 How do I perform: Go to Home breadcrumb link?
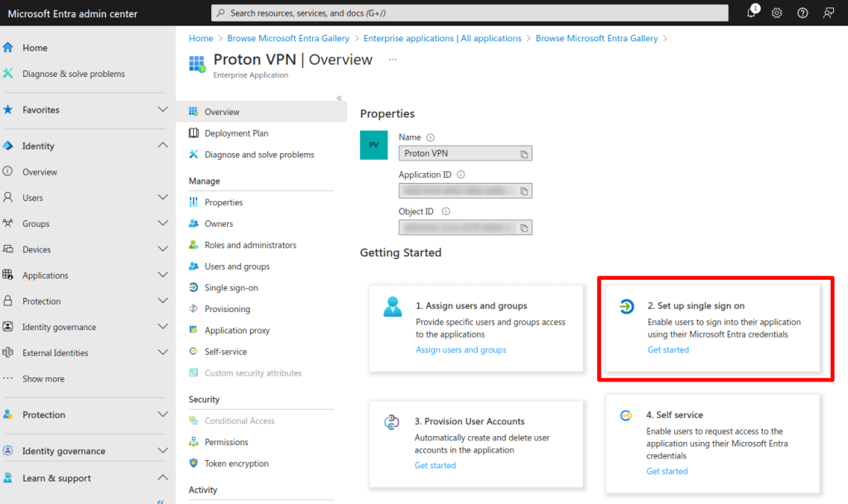point(200,38)
